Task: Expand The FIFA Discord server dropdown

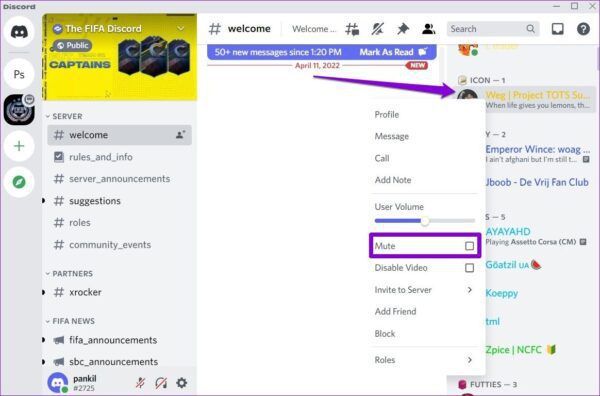Action: pos(181,28)
